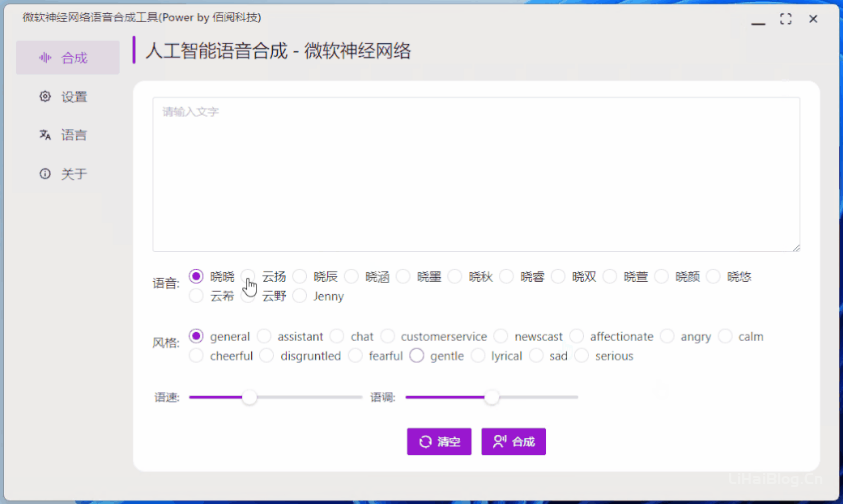843x504 pixels.
Task: Choose the disgruntled style
Action: [x=267, y=356]
